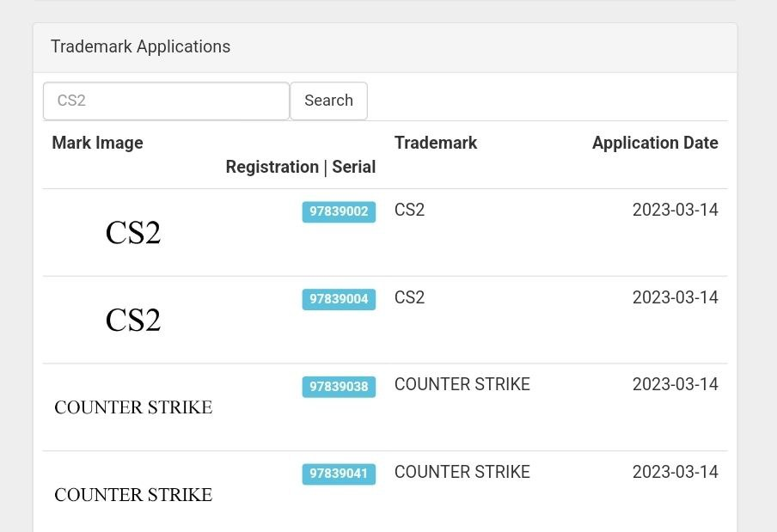Open COUNTER STRIKE mark image for serial 97839038
This screenshot has height=532, width=777.
click(x=133, y=407)
